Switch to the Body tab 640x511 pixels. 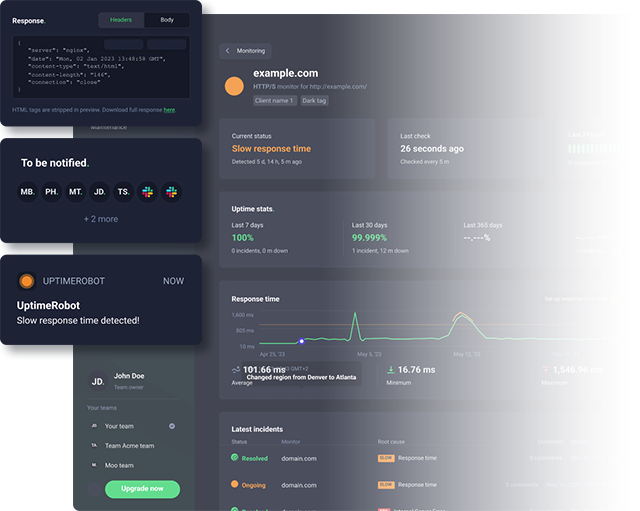tap(167, 20)
